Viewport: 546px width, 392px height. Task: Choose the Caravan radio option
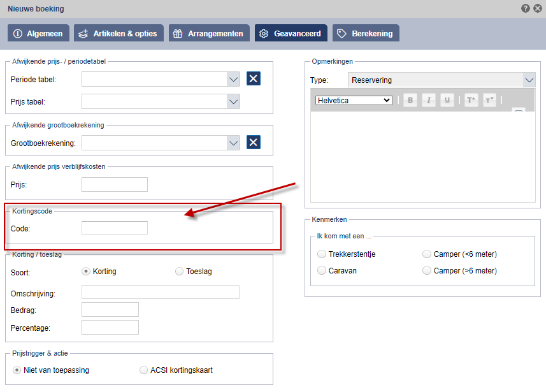pos(322,270)
